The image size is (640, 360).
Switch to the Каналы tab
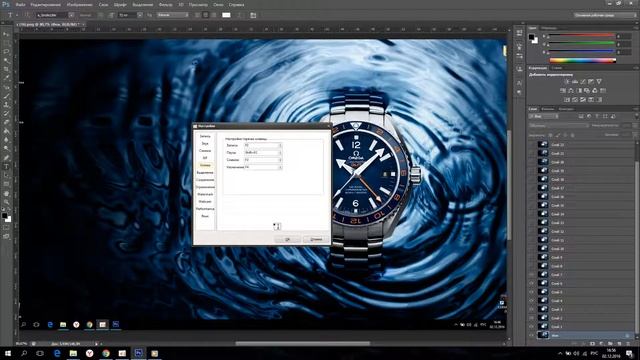(547, 109)
